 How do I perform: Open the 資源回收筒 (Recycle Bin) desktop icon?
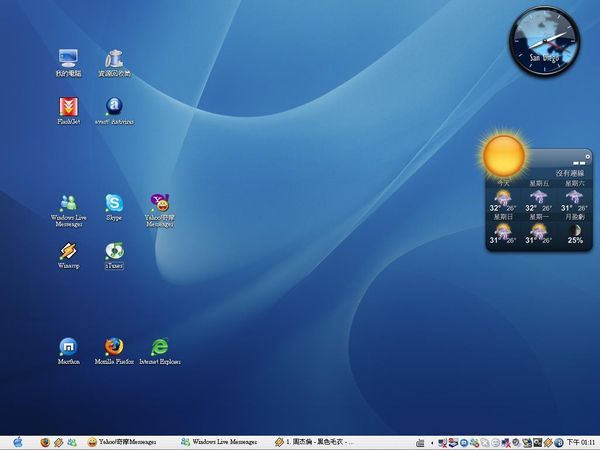(x=114, y=63)
